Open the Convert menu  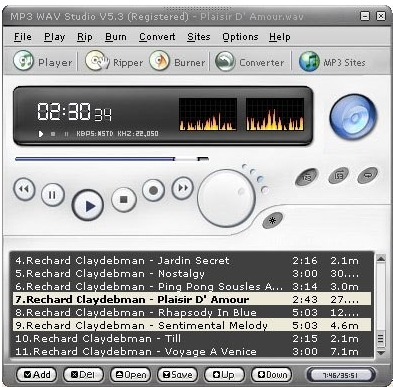point(157,37)
